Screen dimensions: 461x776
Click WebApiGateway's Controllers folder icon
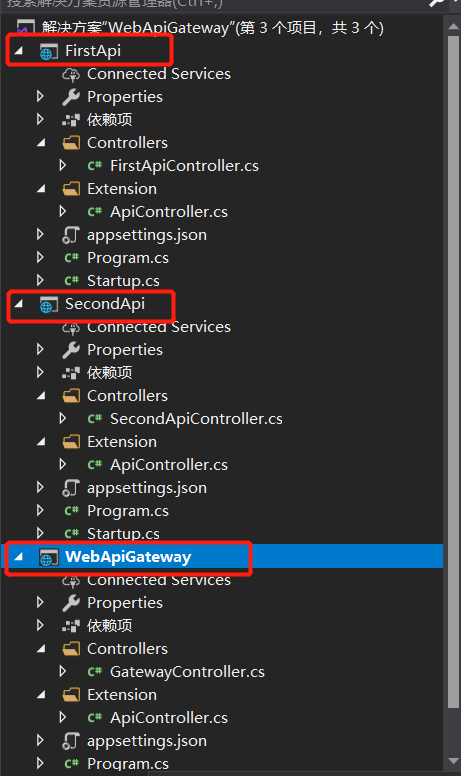[71, 649]
